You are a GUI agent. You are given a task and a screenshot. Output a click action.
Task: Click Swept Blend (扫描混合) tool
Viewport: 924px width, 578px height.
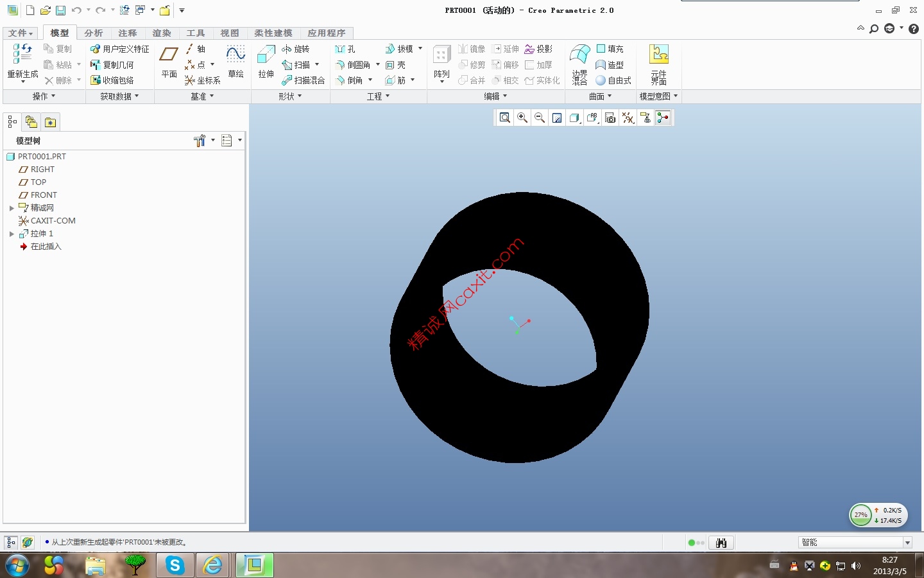pyautogui.click(x=304, y=80)
